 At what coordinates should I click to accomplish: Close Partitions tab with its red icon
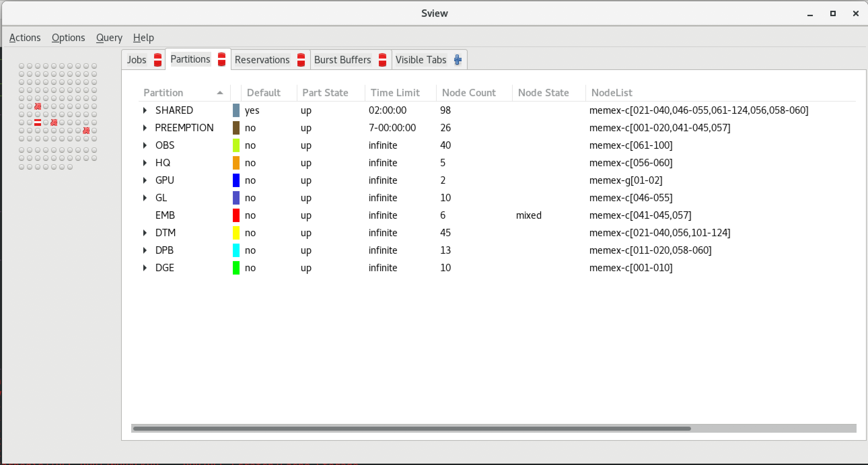(222, 59)
